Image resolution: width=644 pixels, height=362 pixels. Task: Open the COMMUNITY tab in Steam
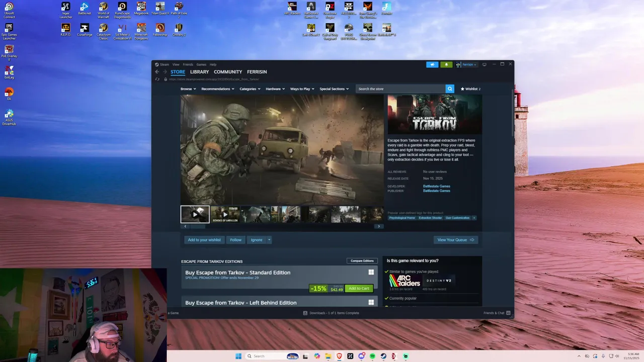pos(228,72)
